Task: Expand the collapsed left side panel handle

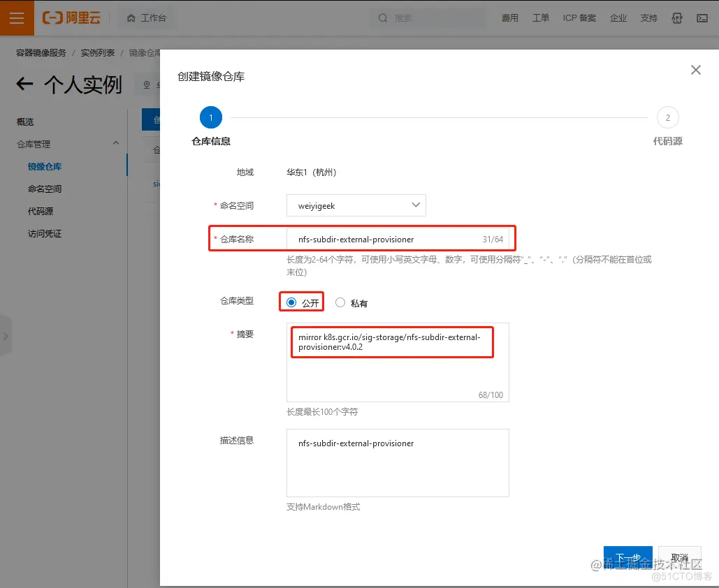Action: tap(6, 336)
